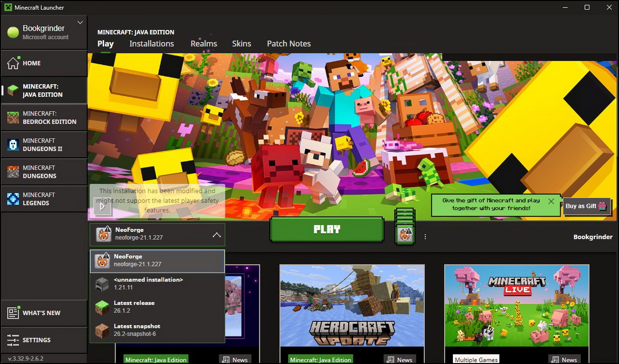Click the quick-play installation icon beside PLAY
619x364 pixels.
[x=405, y=235]
